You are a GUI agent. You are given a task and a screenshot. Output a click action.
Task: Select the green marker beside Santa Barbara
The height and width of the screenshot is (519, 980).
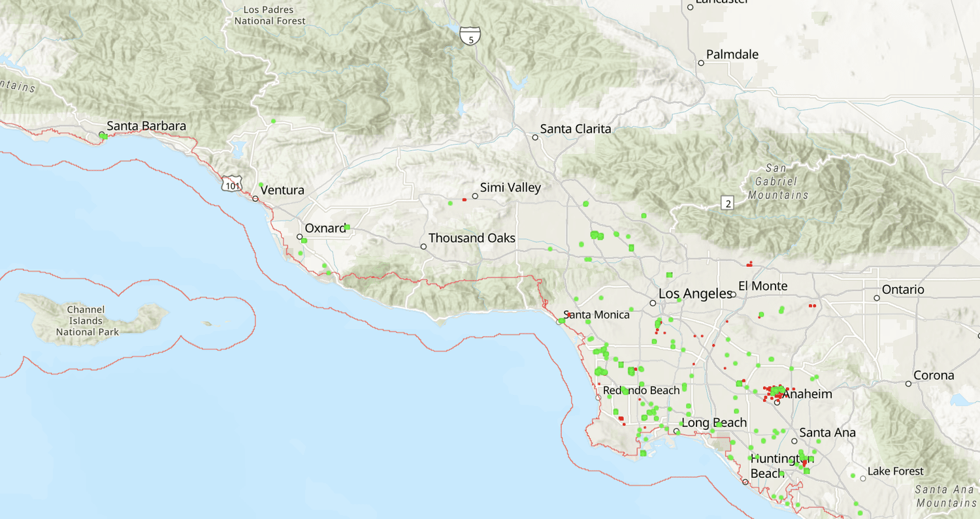pos(101,135)
